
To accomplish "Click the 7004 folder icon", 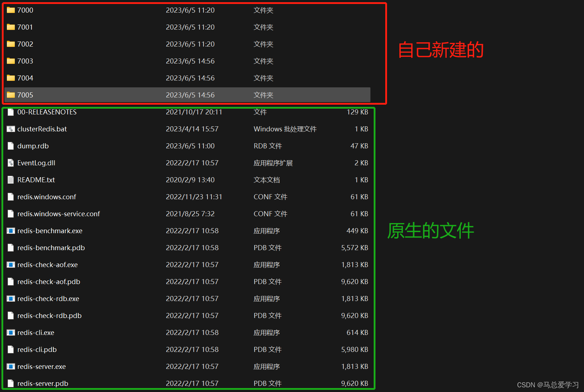I will click(x=11, y=78).
